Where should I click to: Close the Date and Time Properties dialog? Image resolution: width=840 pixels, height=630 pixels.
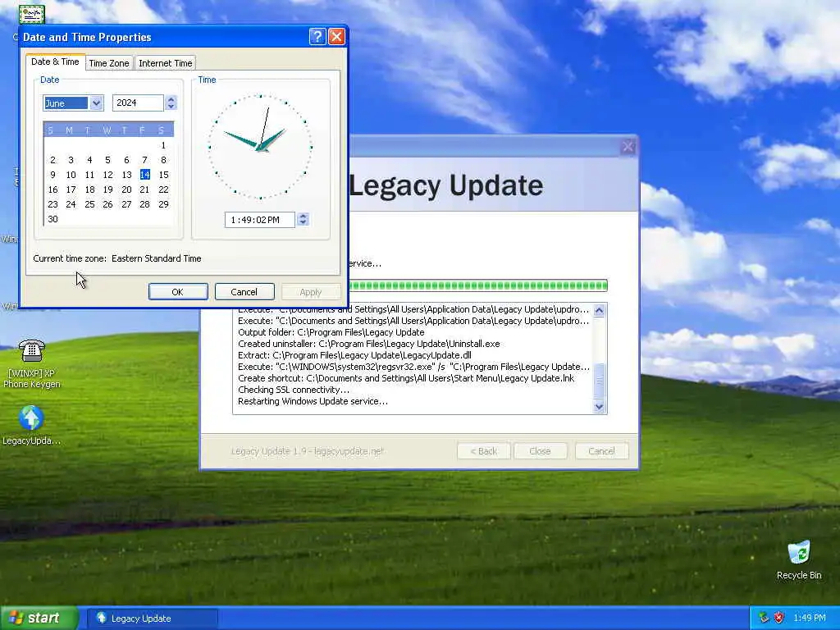[336, 36]
